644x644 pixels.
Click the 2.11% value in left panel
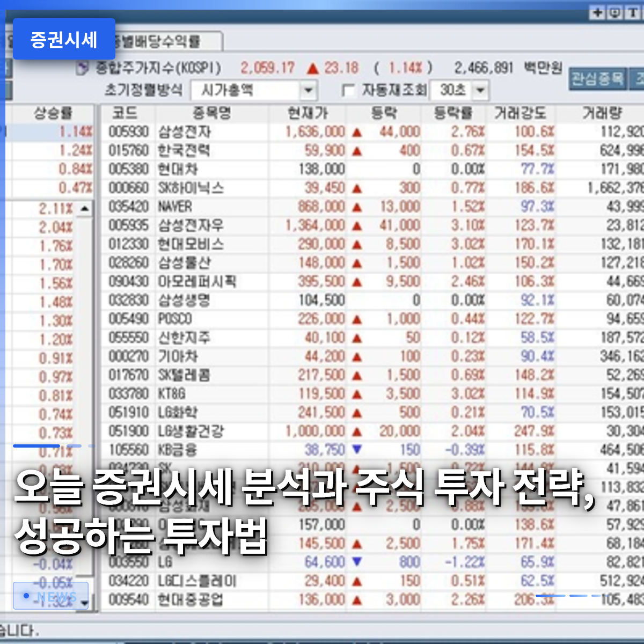pyautogui.click(x=55, y=209)
